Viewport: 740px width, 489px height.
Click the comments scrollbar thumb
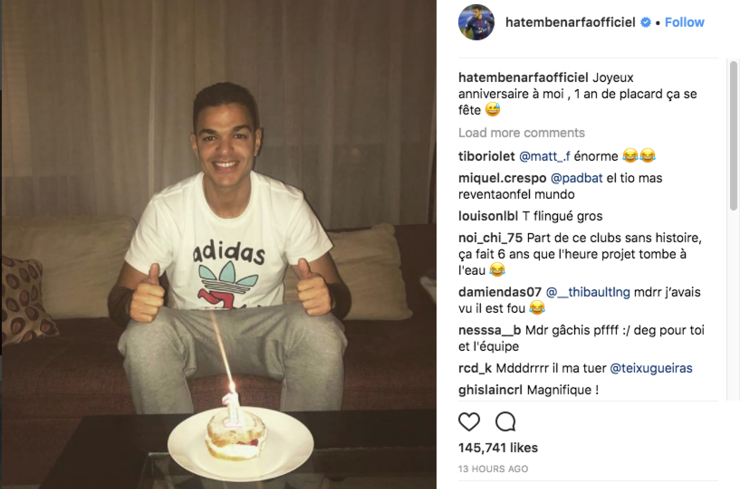pos(733,135)
